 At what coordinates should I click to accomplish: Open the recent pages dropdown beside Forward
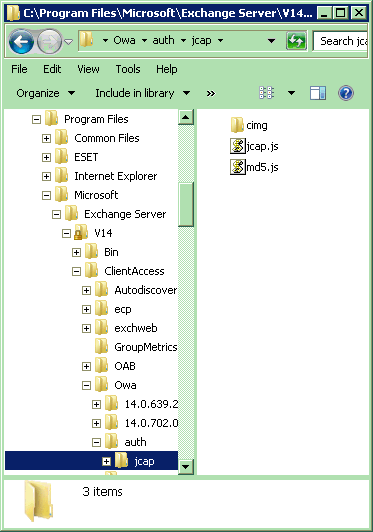pyautogui.click(x=69, y=42)
